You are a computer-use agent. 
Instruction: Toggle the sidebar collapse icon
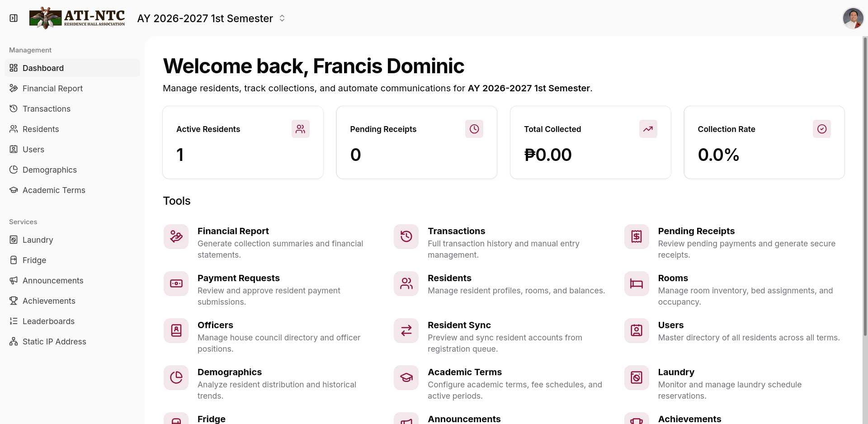14,18
